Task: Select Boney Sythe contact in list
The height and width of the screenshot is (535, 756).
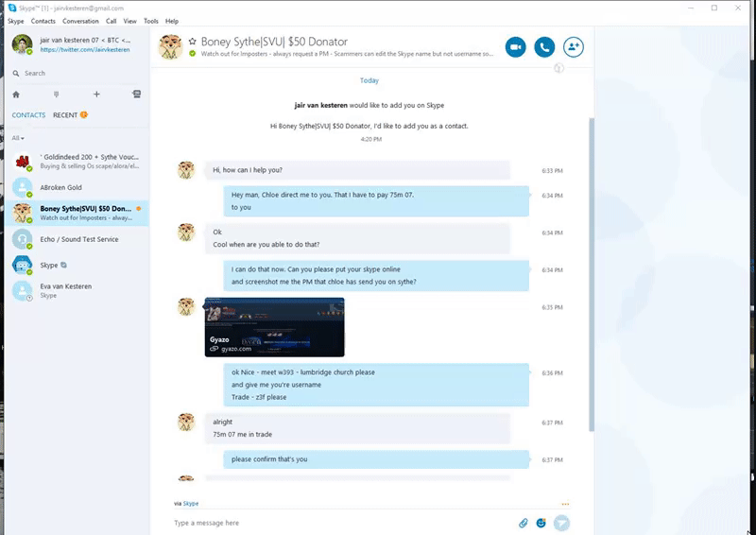Action: pos(77,213)
